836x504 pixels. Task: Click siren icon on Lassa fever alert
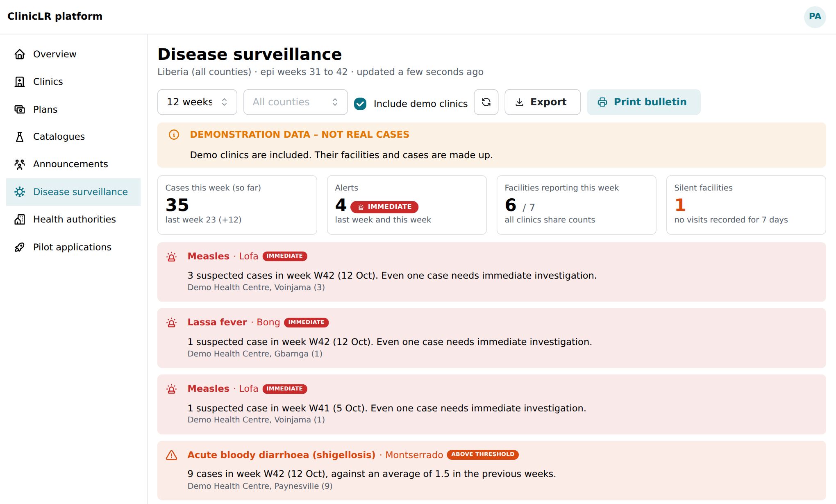(x=172, y=322)
